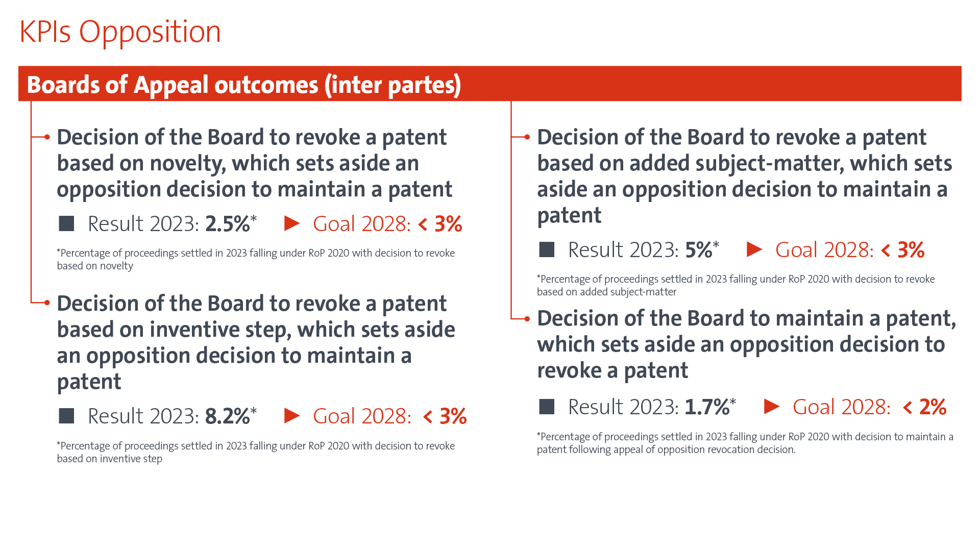Screen dimensions: 980x551
Task: Click the red triangle after the 5% result
Action: pos(754,249)
